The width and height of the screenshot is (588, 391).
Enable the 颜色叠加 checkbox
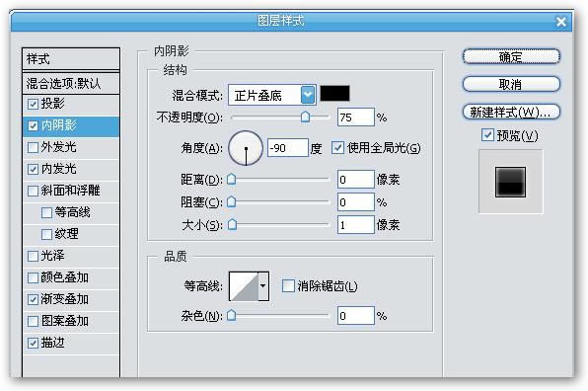tap(33, 277)
